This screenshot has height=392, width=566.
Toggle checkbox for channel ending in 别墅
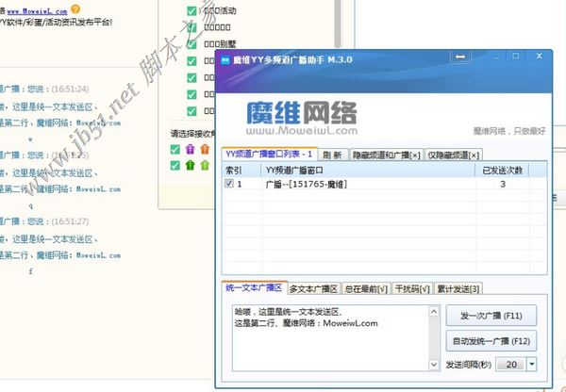pyautogui.click(x=191, y=44)
